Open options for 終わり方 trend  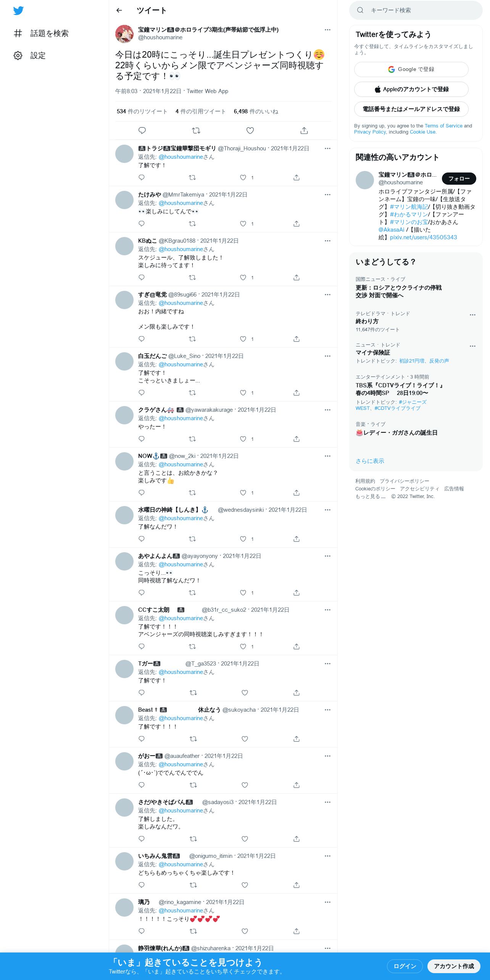pyautogui.click(x=472, y=315)
